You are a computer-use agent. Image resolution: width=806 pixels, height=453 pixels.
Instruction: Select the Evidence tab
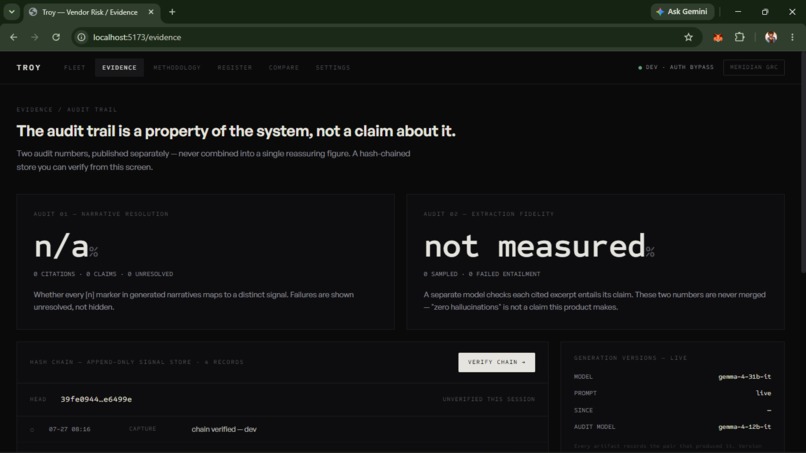coord(119,67)
